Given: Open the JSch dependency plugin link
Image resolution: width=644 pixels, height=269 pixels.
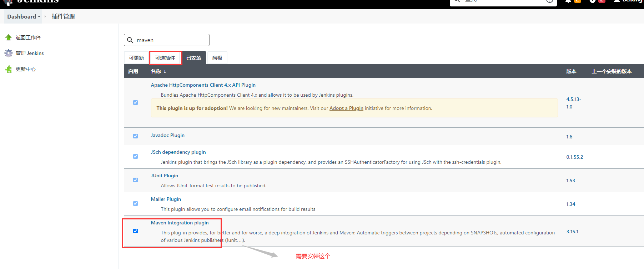Looking at the screenshot, I should point(178,152).
